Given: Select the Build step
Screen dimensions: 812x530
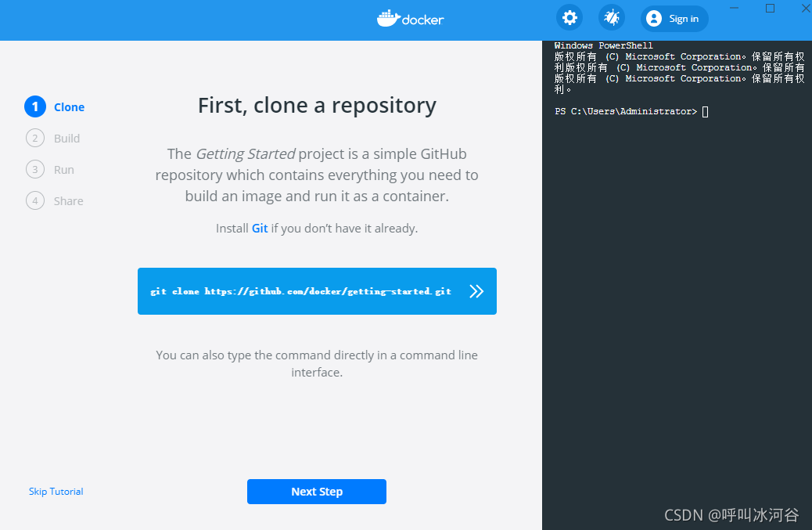Looking at the screenshot, I should point(53,139).
